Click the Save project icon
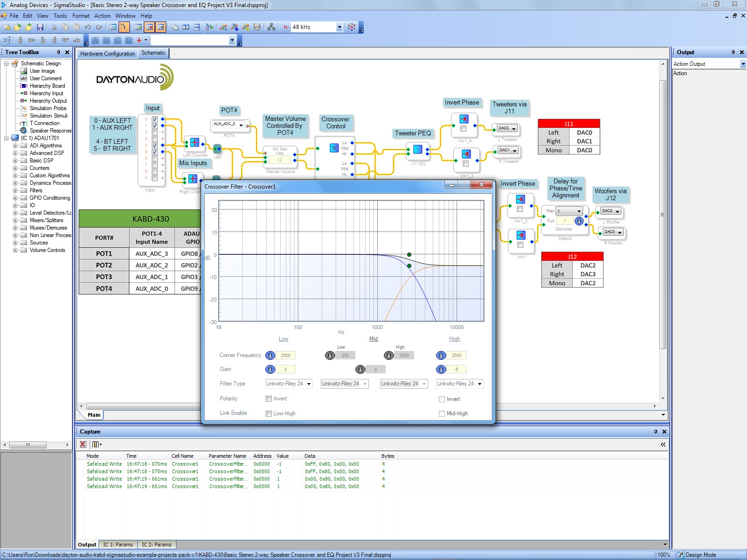 (x=40, y=27)
